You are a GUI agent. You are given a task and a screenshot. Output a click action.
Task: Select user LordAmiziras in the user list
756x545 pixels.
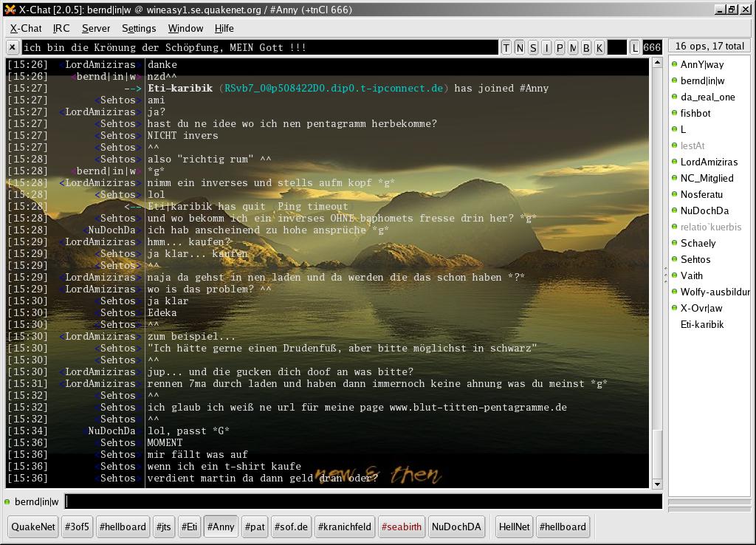click(x=709, y=162)
